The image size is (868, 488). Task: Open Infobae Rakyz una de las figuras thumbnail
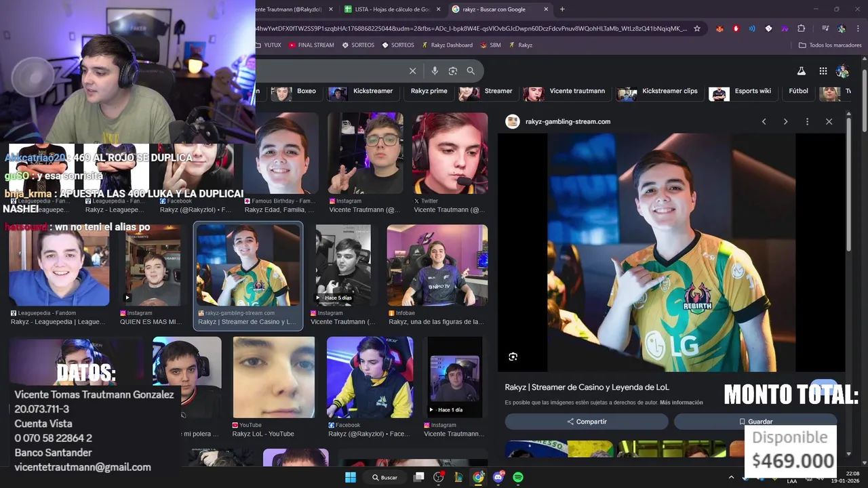coord(437,265)
